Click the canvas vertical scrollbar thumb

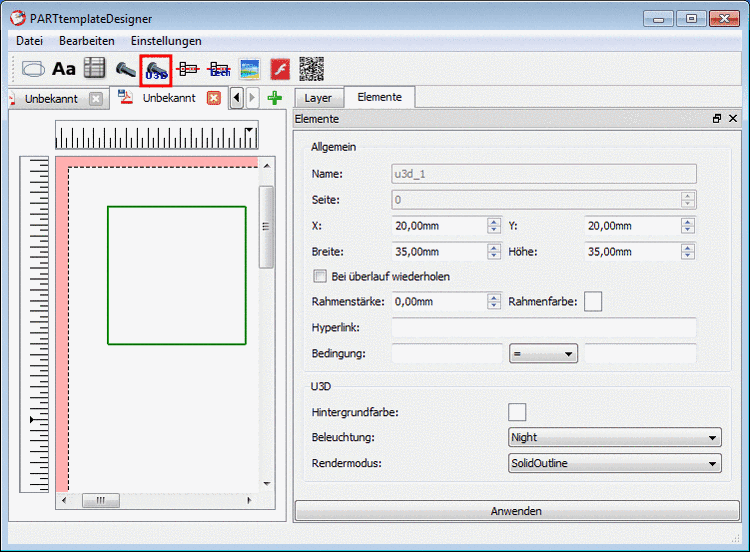[266, 227]
